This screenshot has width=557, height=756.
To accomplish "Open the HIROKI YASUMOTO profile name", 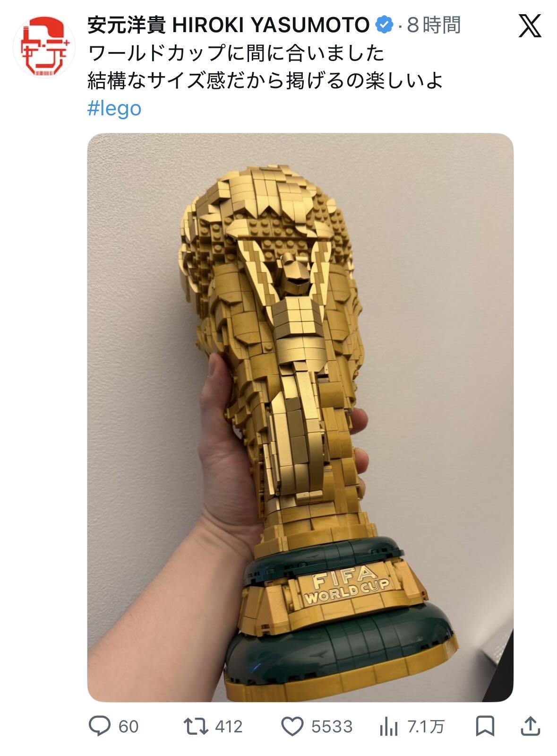I will point(271,25).
